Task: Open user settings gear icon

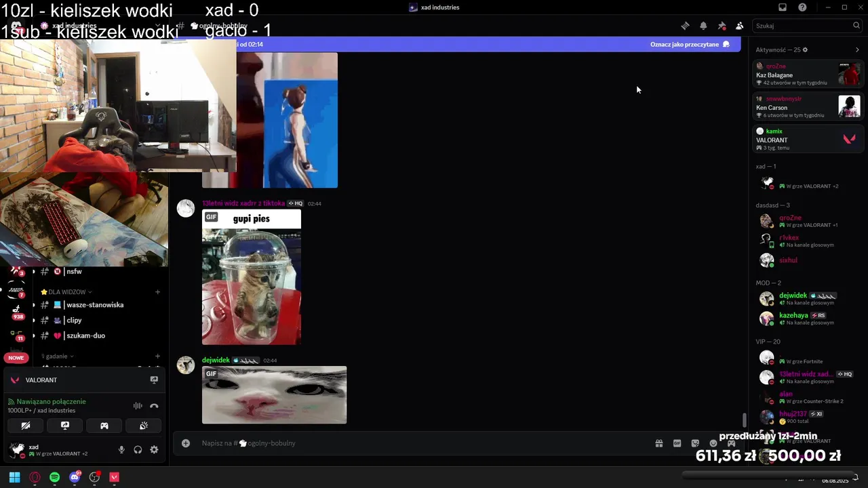Action: coord(154,449)
